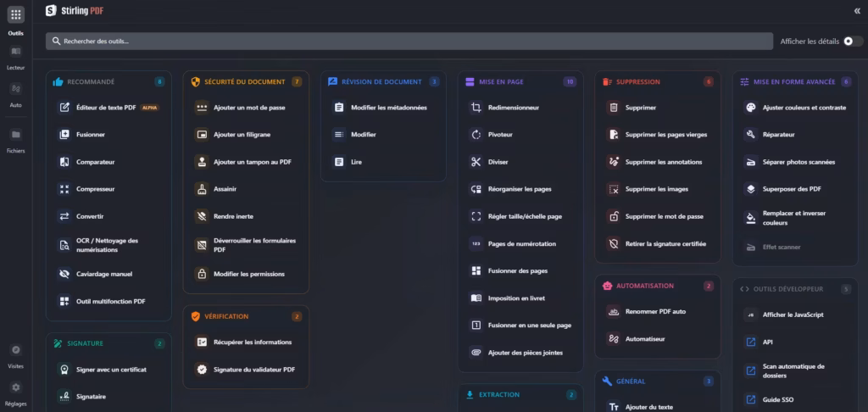The width and height of the screenshot is (868, 412).
Task: Collapse the sidebar with the double chevron
Action: [x=856, y=11]
